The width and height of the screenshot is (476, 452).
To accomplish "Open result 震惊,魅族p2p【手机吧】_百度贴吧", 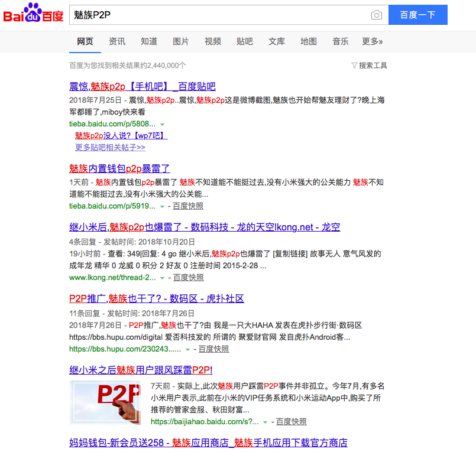I will [143, 87].
